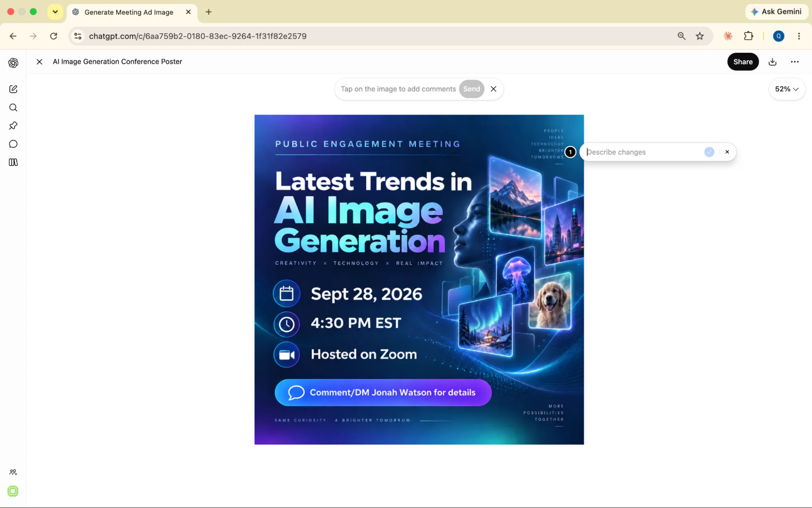Click the Share button
Viewport: 812px width, 508px height.
(x=743, y=62)
